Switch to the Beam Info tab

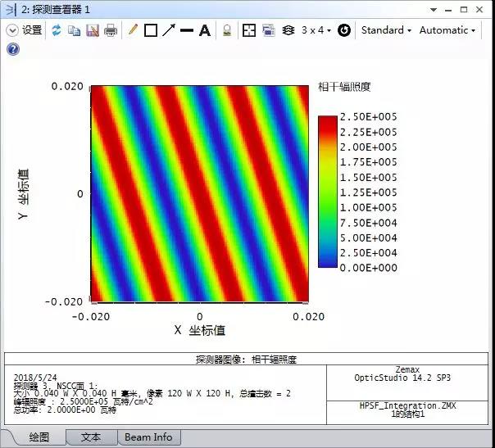pos(148,437)
